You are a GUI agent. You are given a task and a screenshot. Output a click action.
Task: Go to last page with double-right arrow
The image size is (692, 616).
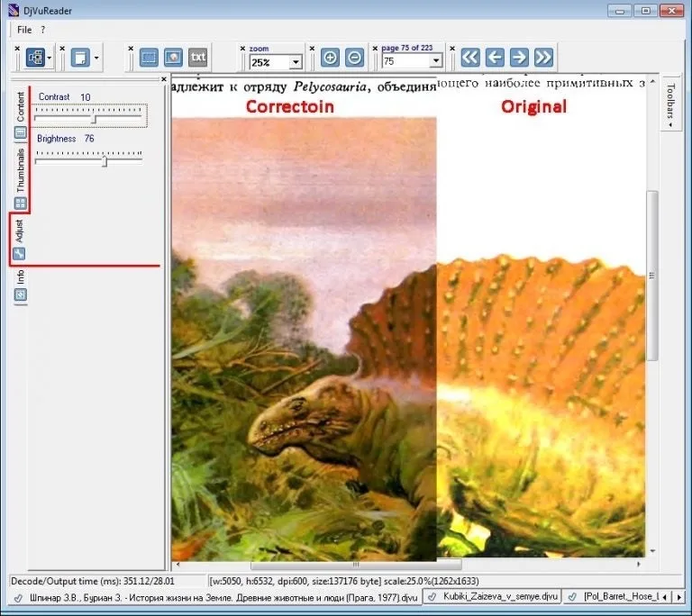[x=543, y=58]
